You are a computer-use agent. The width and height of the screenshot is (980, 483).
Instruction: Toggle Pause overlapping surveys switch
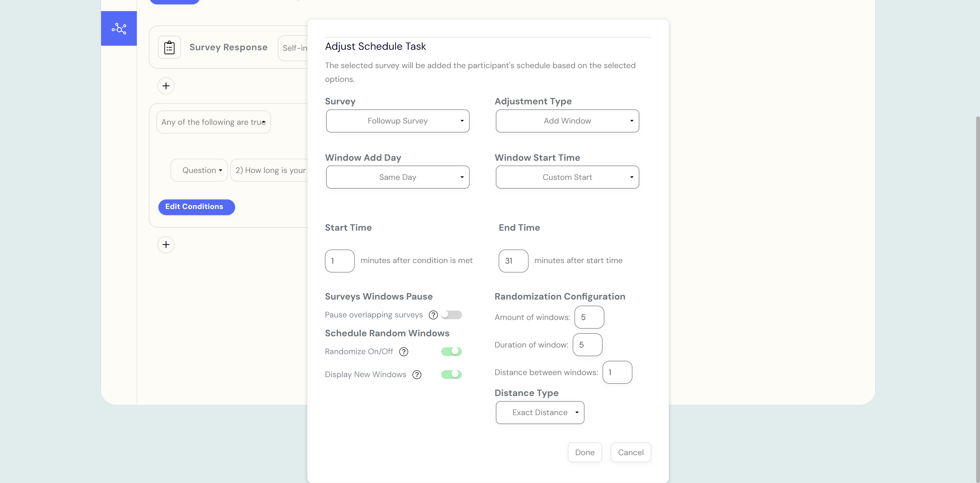point(451,315)
